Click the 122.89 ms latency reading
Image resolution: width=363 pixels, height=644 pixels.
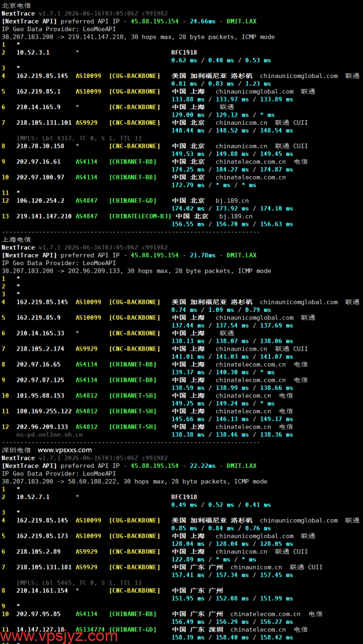(188, 559)
